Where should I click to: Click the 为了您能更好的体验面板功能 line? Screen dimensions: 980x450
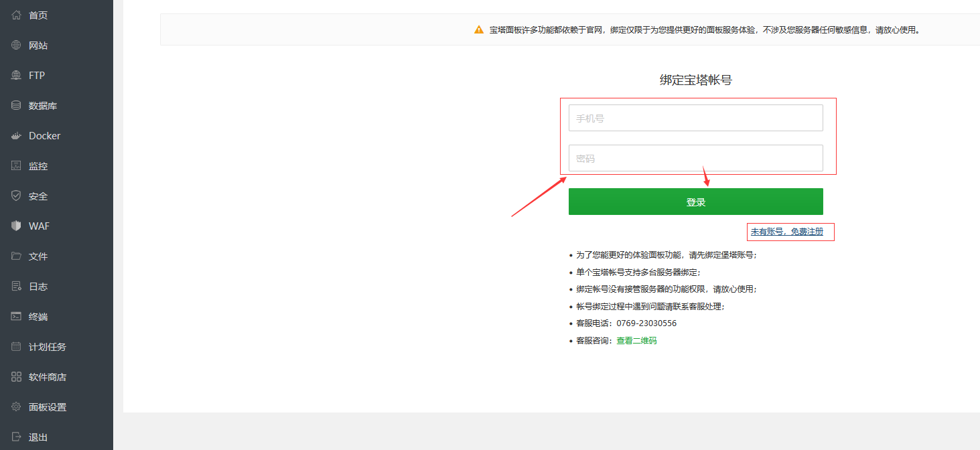[x=667, y=255]
